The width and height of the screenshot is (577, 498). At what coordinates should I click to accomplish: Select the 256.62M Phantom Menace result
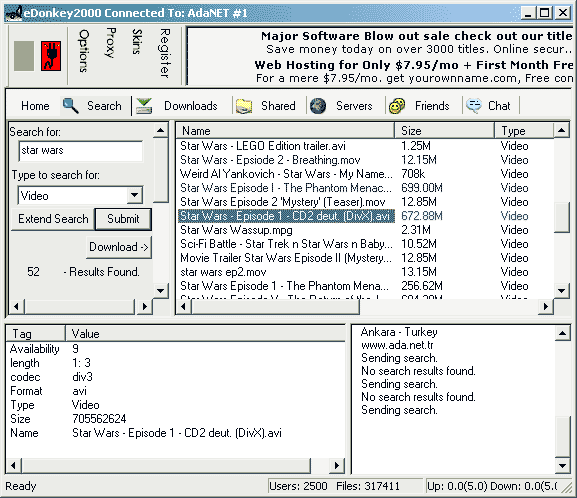[284, 286]
